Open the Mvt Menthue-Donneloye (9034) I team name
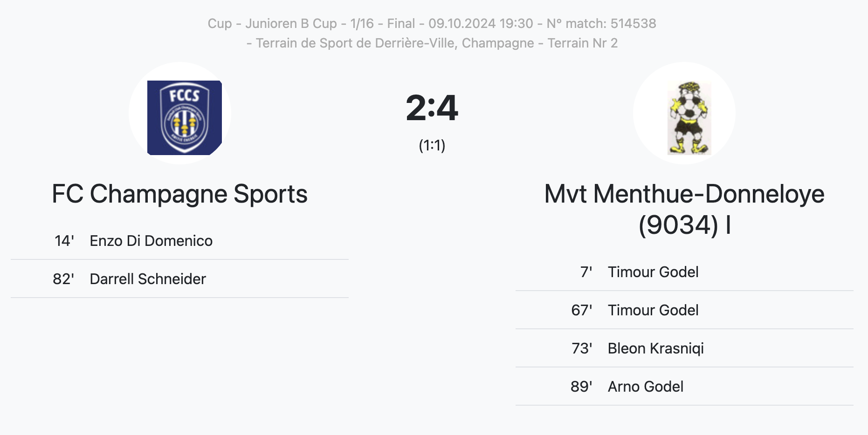868x435 pixels. 684,209
